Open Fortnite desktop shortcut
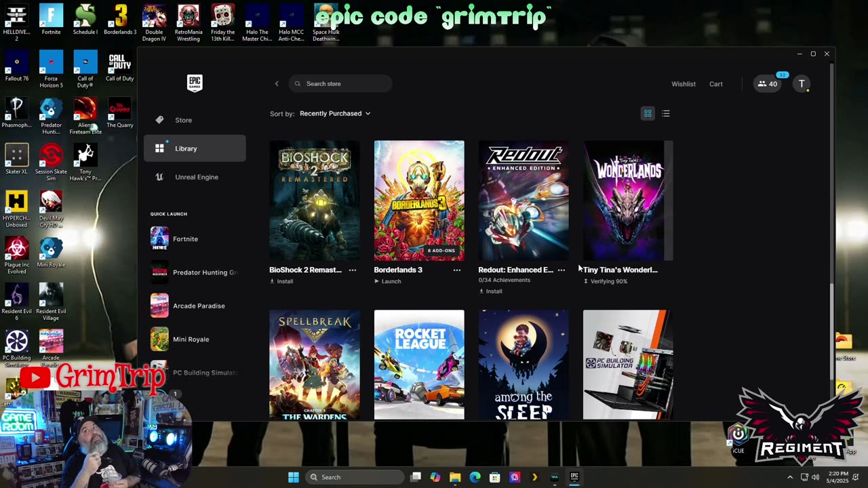The width and height of the screenshot is (868, 488). (51, 20)
